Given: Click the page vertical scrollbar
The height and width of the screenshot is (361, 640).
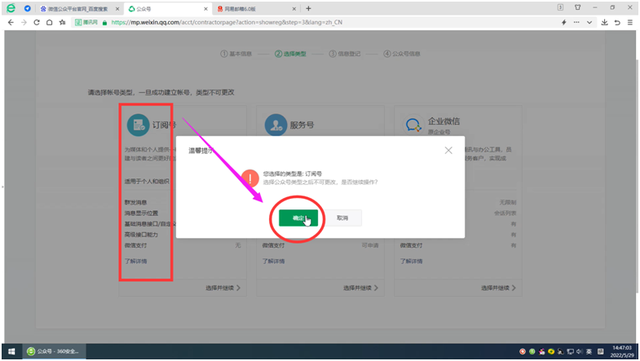Looking at the screenshot, I should 638,176.
